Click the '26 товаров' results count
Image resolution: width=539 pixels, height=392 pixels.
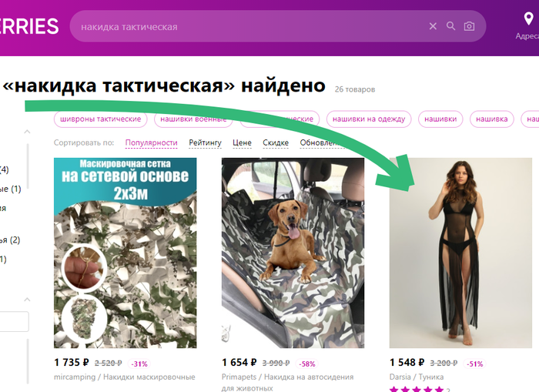[355, 89]
